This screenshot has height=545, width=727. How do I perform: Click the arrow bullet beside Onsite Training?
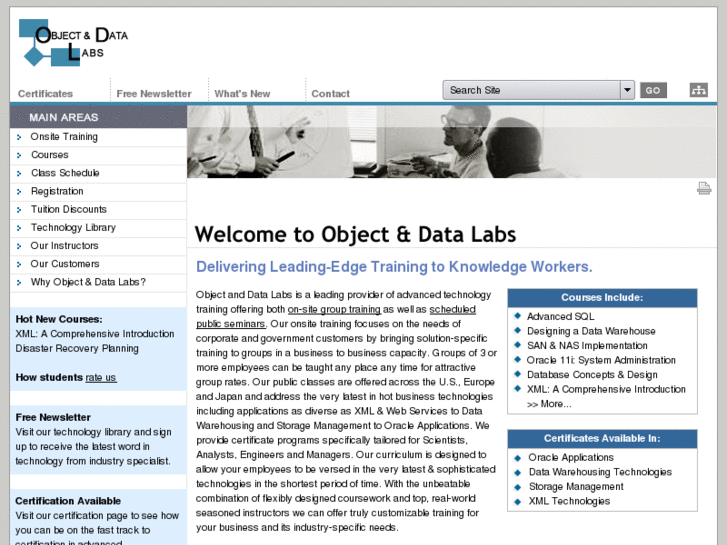click(19, 137)
